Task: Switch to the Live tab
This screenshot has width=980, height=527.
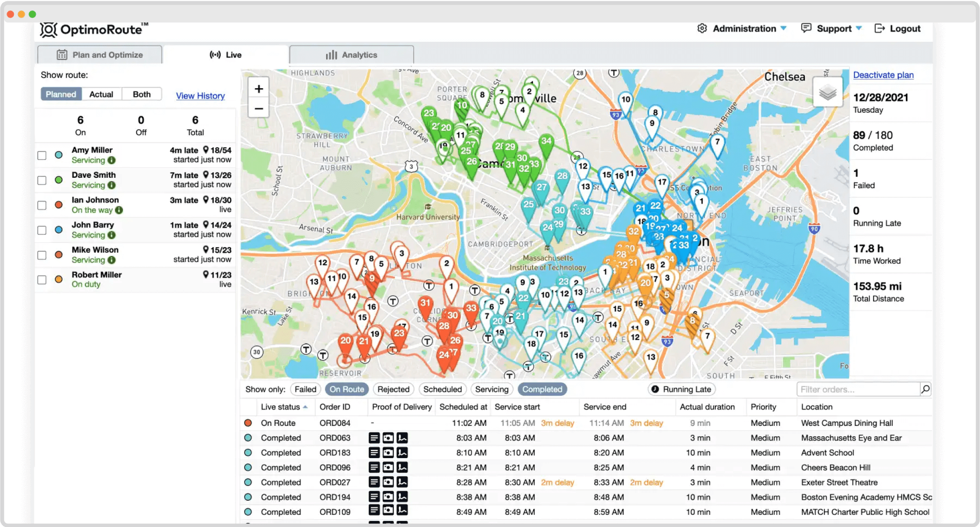Action: 225,55
